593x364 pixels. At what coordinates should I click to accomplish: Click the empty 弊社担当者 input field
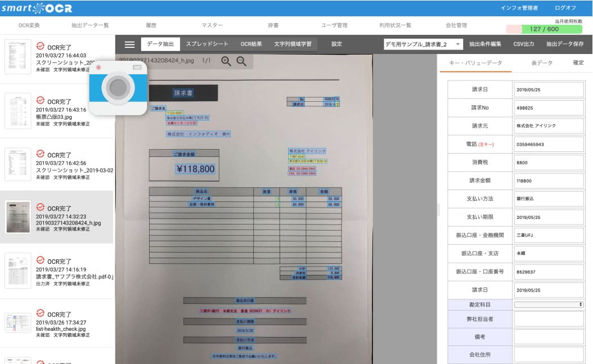(549, 319)
